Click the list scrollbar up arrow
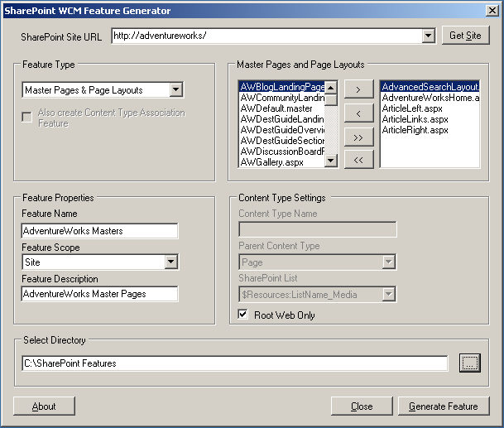The height and width of the screenshot is (428, 504). 331,87
